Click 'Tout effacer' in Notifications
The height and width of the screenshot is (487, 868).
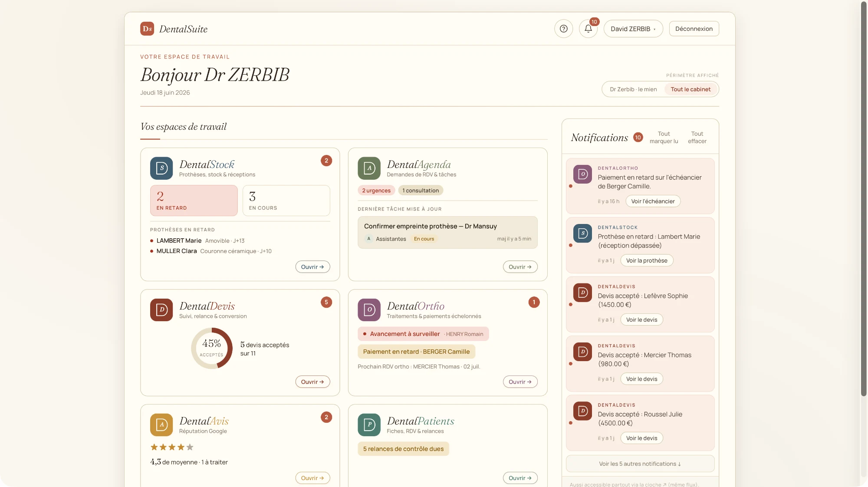[x=697, y=138]
